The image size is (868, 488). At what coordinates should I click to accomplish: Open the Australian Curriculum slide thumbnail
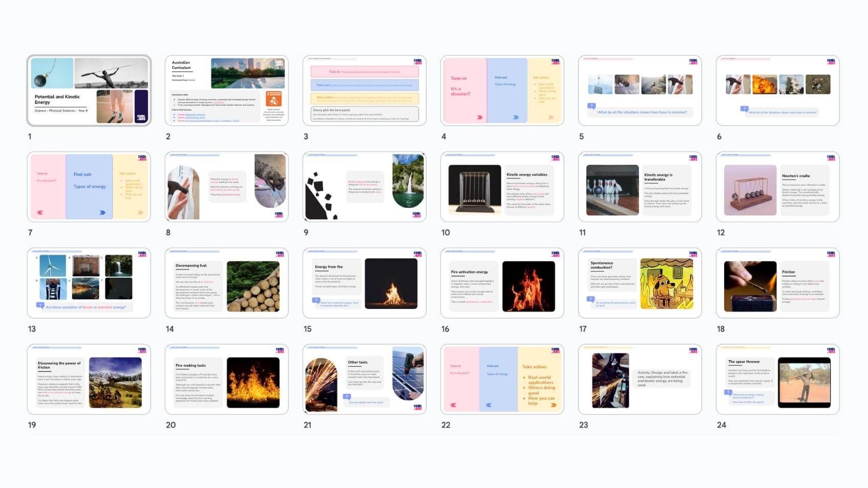click(x=226, y=91)
